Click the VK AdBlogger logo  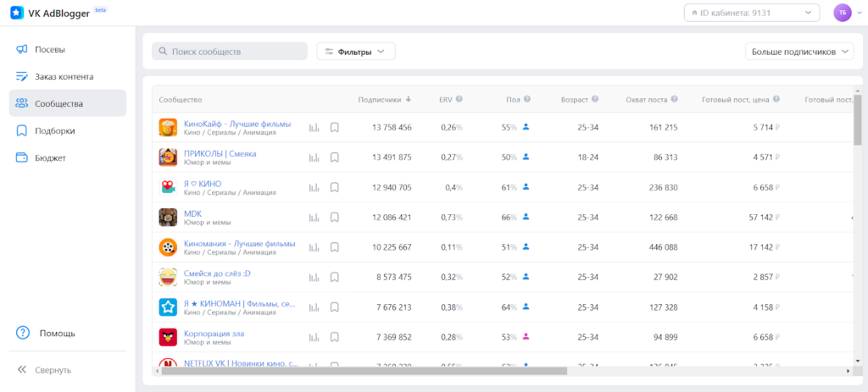[x=17, y=13]
